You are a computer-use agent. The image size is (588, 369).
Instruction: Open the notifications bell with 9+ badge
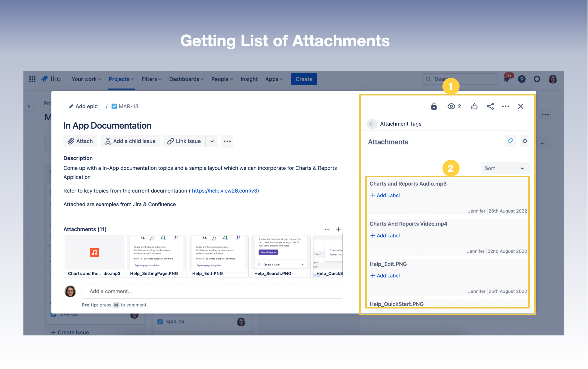pyautogui.click(x=507, y=79)
